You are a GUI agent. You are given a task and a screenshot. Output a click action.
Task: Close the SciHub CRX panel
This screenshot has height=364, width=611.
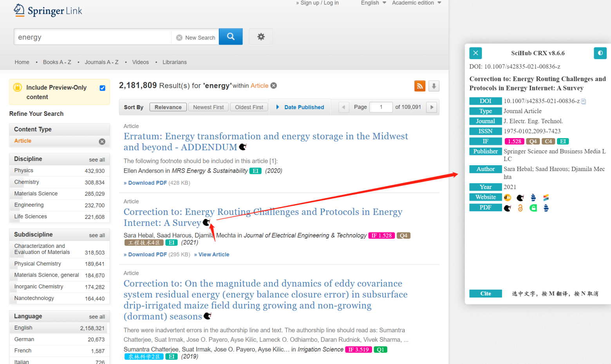(475, 53)
